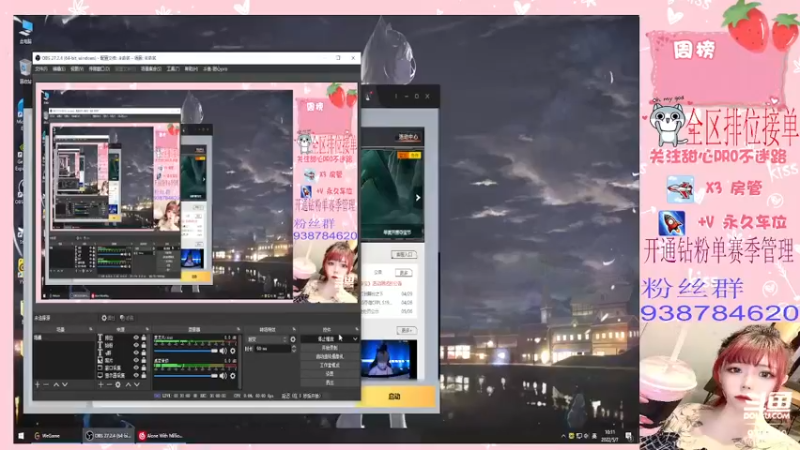
Task: Expand the arrow beside Stop Streaming
Action: click(x=355, y=339)
